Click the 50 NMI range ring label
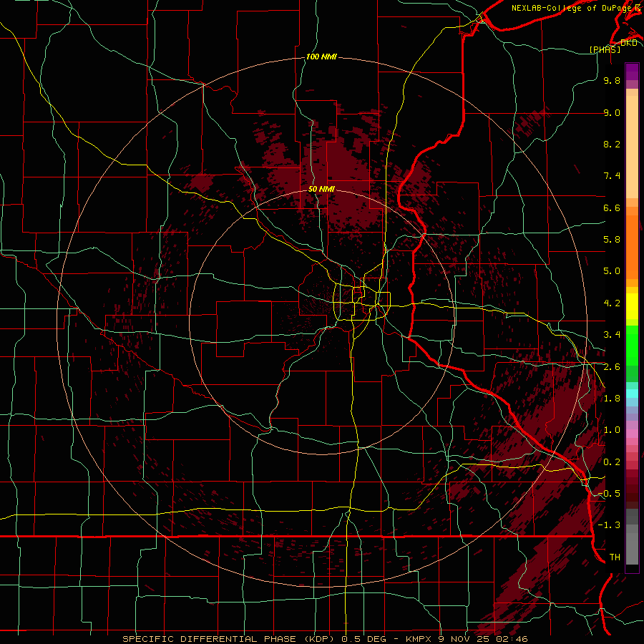 321,189
